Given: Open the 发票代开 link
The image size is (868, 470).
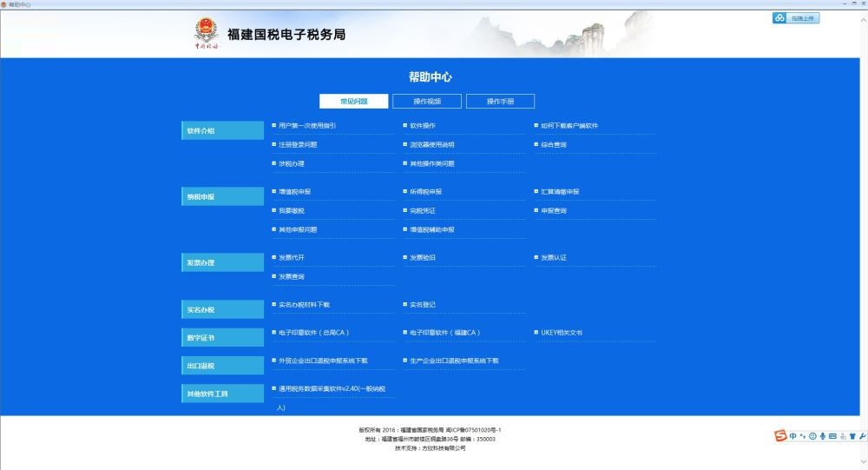Looking at the screenshot, I should (x=291, y=258).
